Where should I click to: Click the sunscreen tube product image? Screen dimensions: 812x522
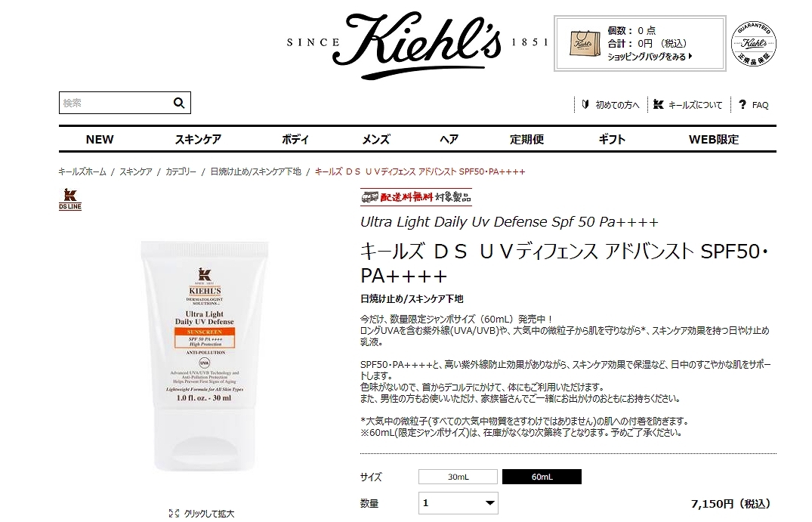[205, 356]
